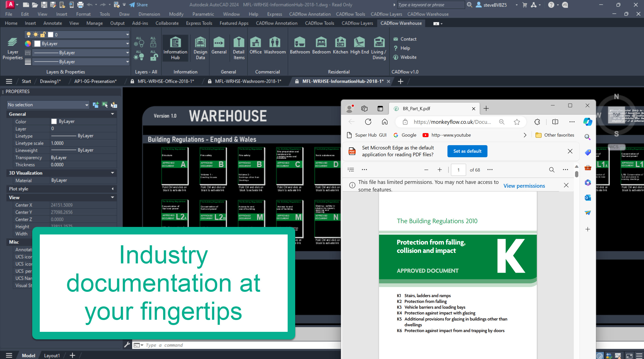Image resolution: width=644 pixels, height=359 pixels.
Task: Toggle layer 0 on/off lightbulb
Action: (29, 35)
